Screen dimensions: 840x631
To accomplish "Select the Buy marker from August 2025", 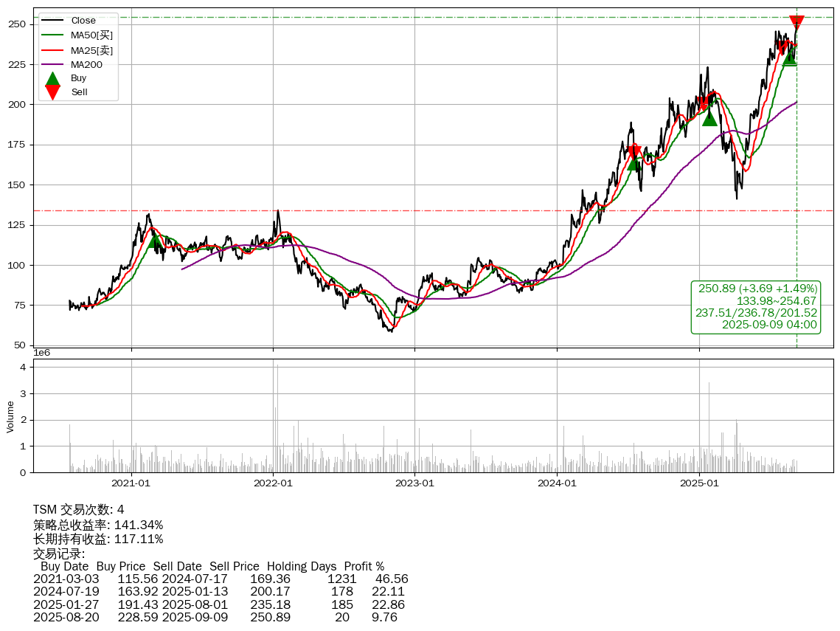I will tap(790, 58).
